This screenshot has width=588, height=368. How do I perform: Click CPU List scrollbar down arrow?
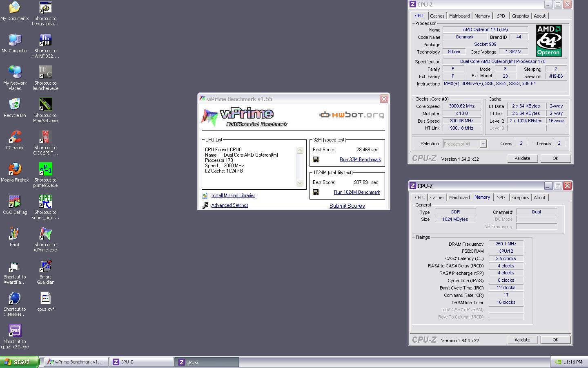coord(300,183)
